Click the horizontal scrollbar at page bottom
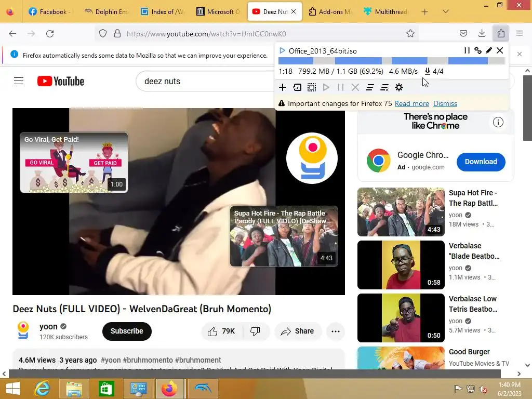 point(255,374)
